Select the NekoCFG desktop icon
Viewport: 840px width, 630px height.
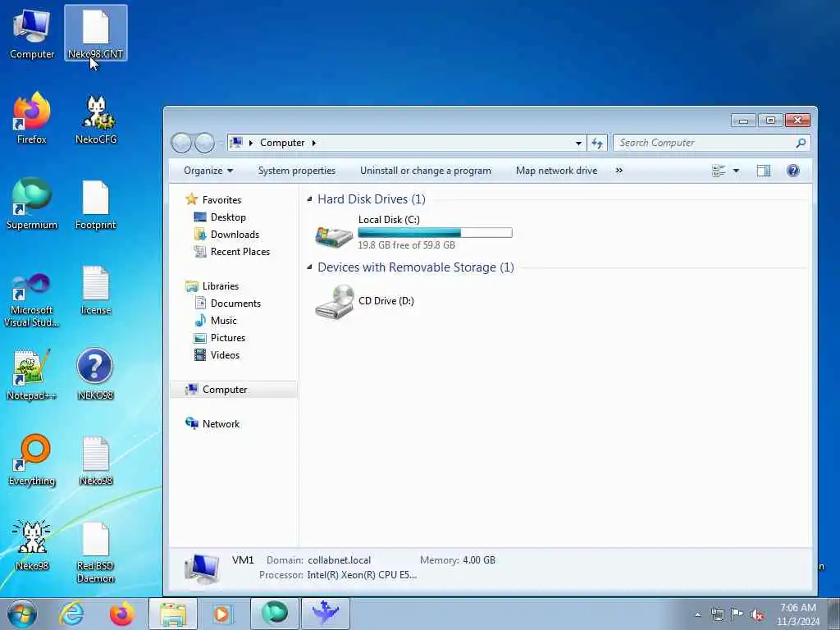pos(96,118)
